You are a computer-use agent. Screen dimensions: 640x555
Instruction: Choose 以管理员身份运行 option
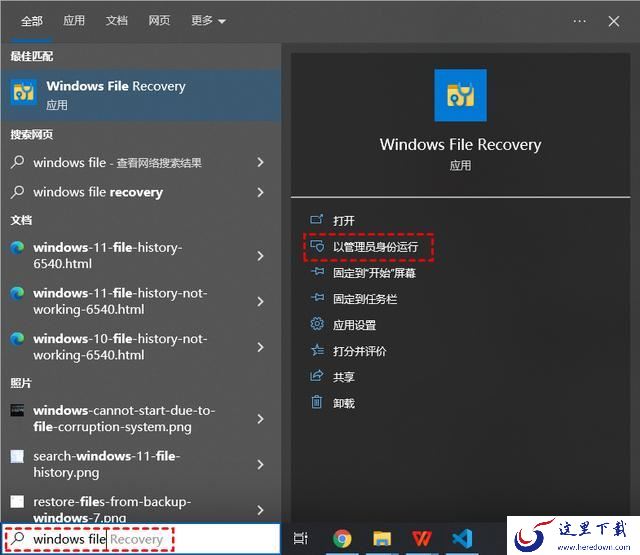376,247
